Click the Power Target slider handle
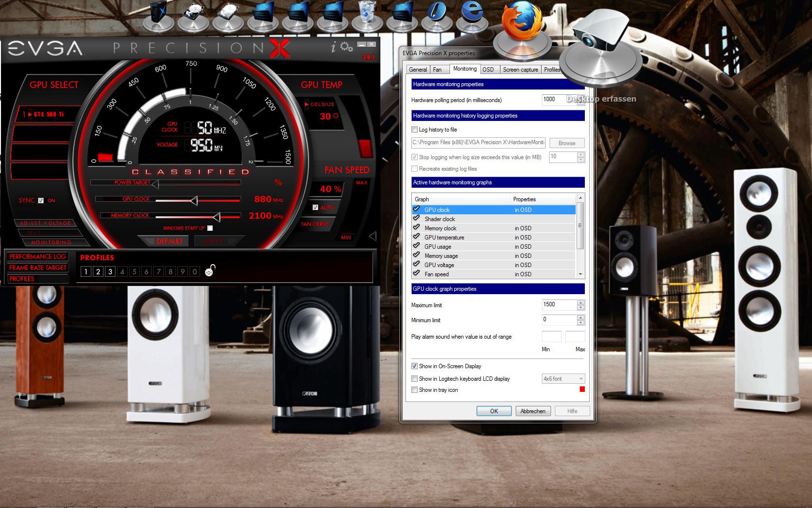This screenshot has width=812, height=508. (155, 183)
